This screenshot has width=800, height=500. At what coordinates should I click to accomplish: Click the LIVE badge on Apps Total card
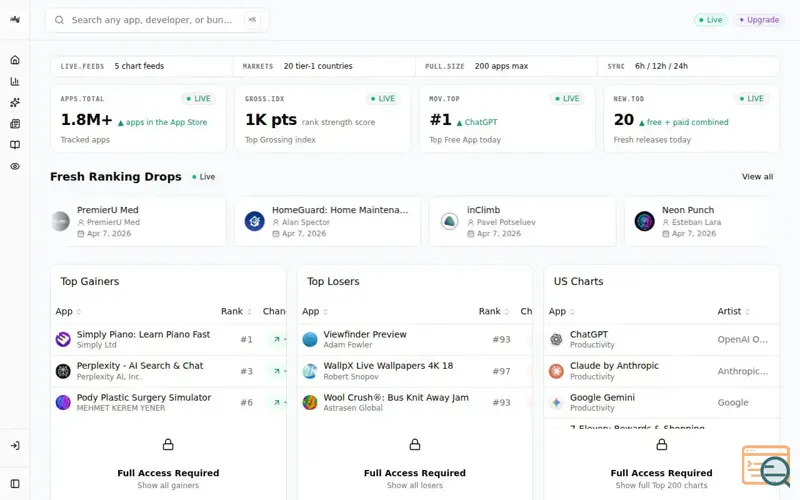pyautogui.click(x=198, y=98)
